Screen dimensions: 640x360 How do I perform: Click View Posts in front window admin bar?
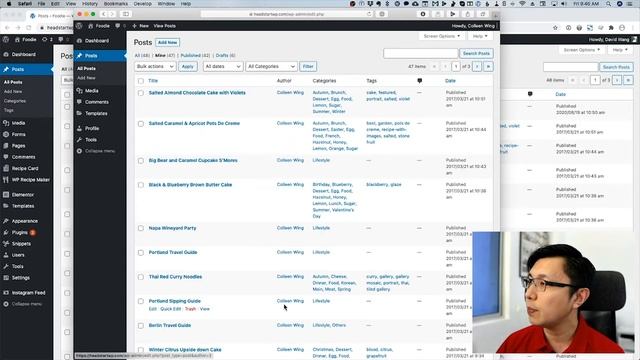(x=164, y=26)
